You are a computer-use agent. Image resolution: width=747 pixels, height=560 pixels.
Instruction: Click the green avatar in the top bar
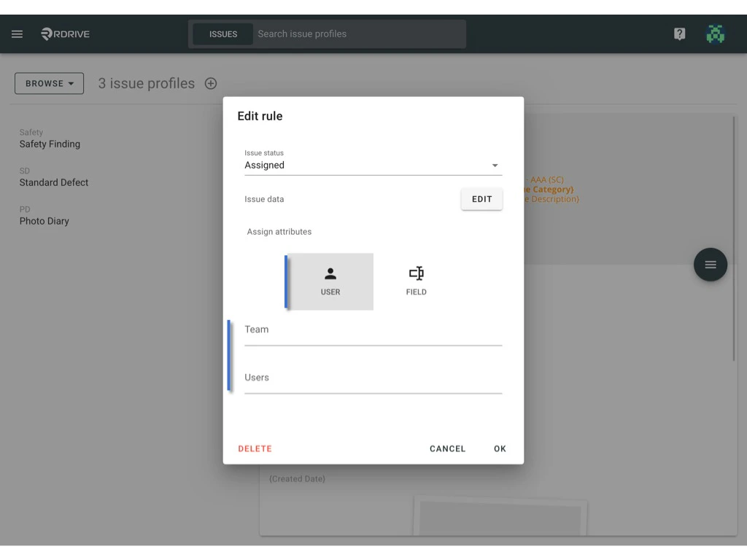coord(716,34)
